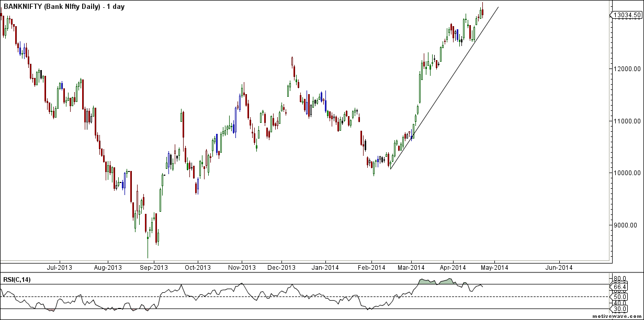Click the 11000.00 price axis label
Viewport: 644px width, 320px height.
click(627, 121)
